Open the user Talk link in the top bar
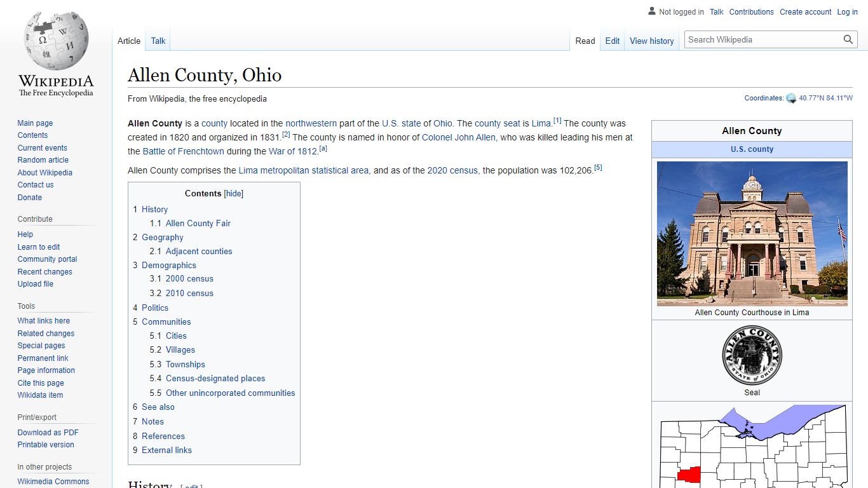Image resolution: width=868 pixels, height=488 pixels. click(x=717, y=12)
